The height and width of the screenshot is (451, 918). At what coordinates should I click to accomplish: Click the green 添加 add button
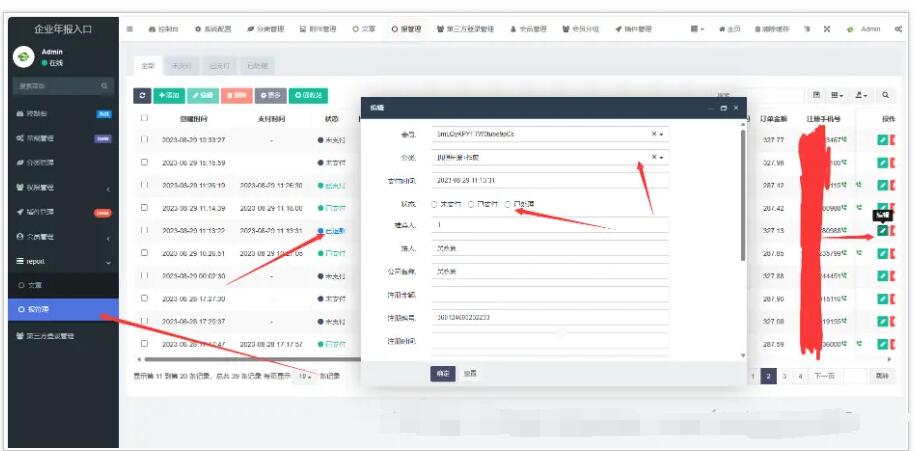[169, 95]
